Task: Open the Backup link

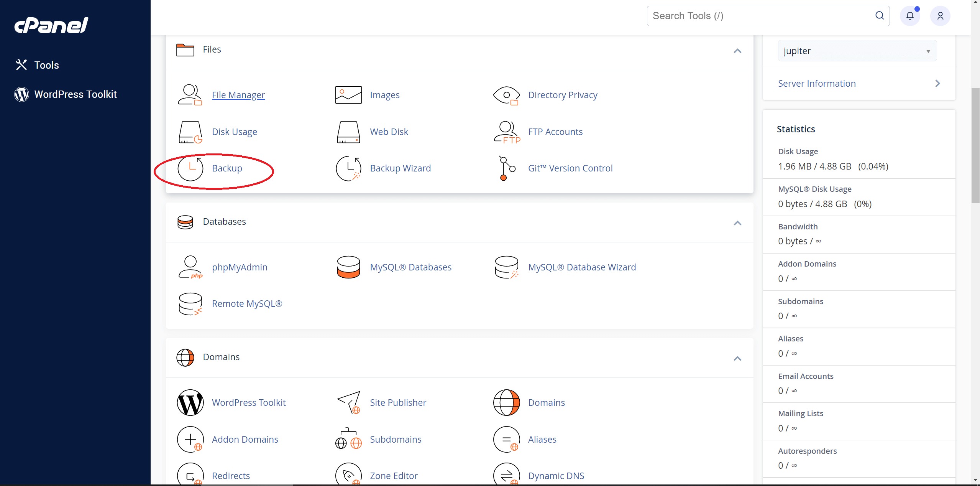Action: tap(227, 168)
